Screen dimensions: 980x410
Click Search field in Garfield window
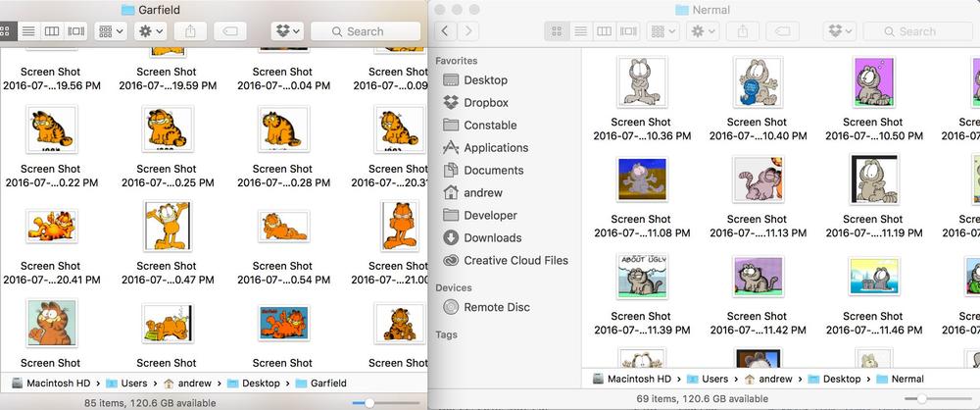366,31
